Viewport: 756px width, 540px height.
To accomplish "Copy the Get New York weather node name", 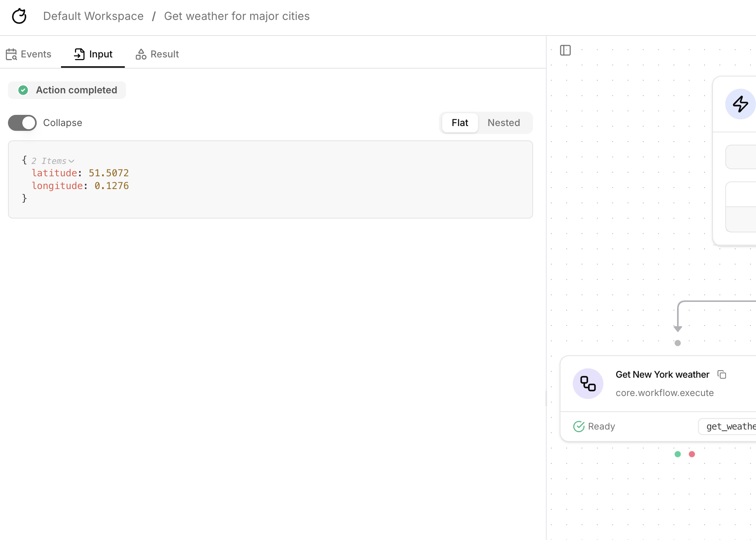I will pyautogui.click(x=722, y=374).
